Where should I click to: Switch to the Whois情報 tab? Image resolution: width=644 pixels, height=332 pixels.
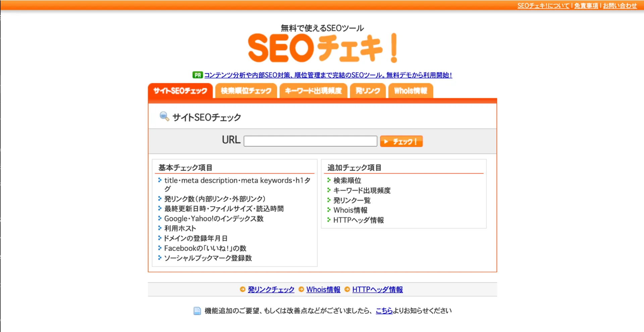(411, 91)
